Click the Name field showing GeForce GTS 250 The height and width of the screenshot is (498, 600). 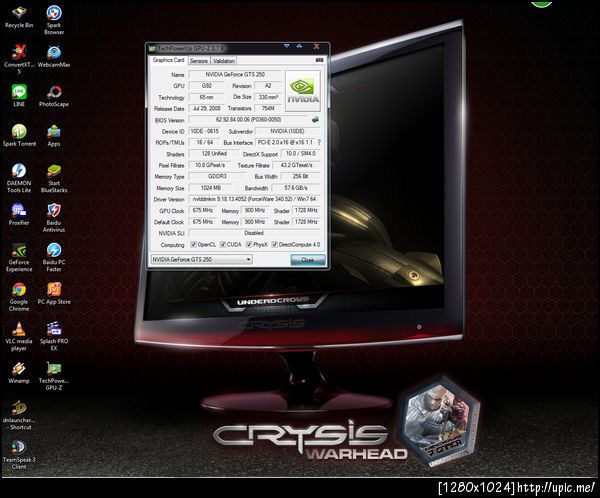(235, 74)
